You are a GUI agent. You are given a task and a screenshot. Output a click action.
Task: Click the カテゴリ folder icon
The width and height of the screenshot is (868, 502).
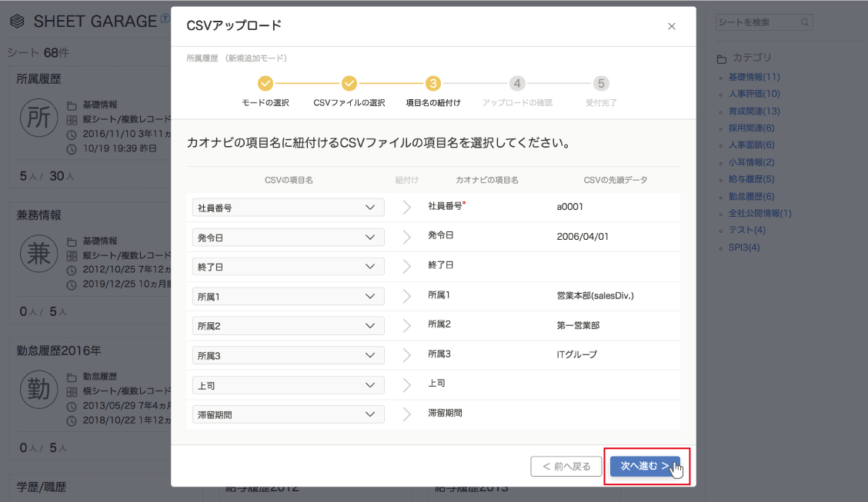pyautogui.click(x=721, y=58)
